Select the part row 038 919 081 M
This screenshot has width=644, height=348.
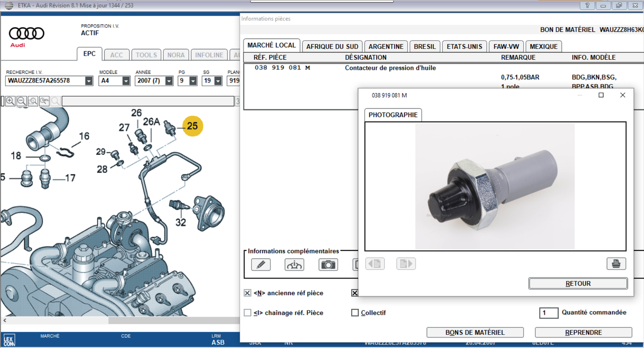pyautogui.click(x=292, y=68)
